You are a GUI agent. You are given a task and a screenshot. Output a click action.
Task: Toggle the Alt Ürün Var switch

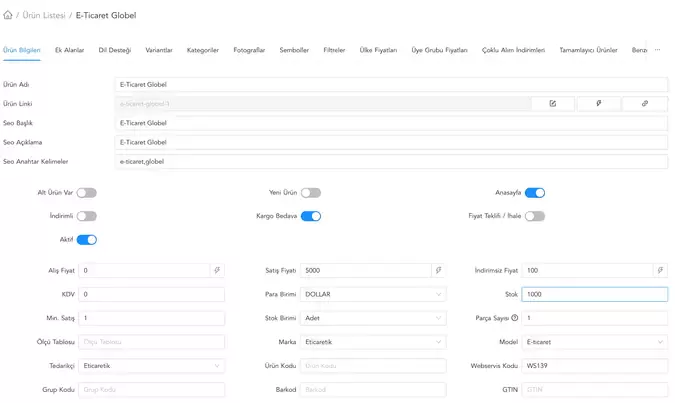point(87,192)
